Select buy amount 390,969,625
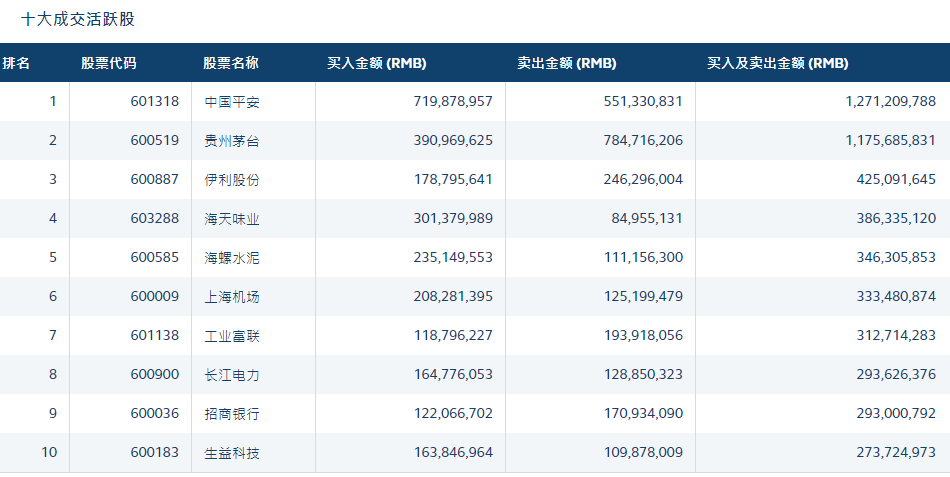This screenshot has width=950, height=477. click(x=453, y=140)
